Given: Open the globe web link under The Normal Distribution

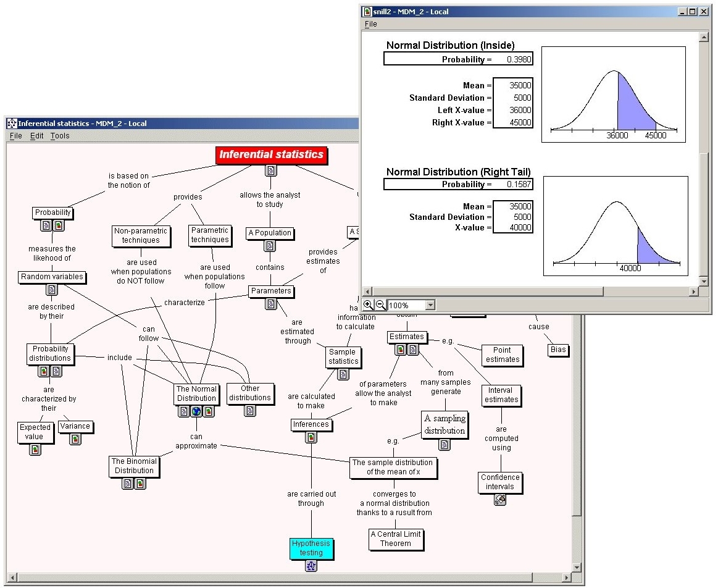Looking at the screenshot, I should [196, 411].
